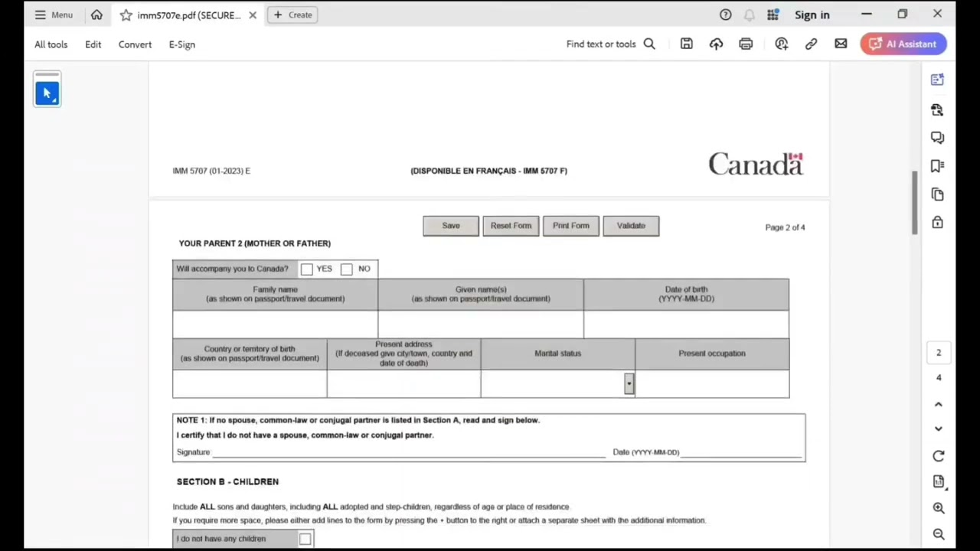Select the document protection lock icon
This screenshot has height=551, width=980.
click(938, 222)
